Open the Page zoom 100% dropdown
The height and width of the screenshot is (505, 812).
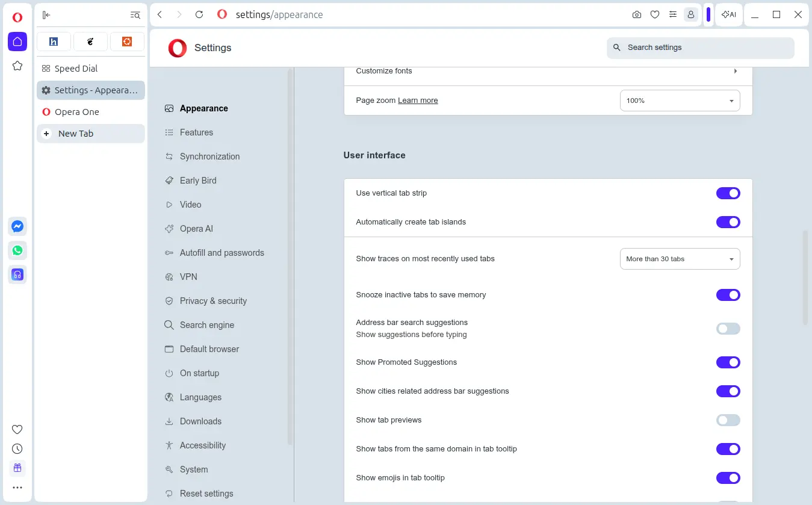click(680, 101)
